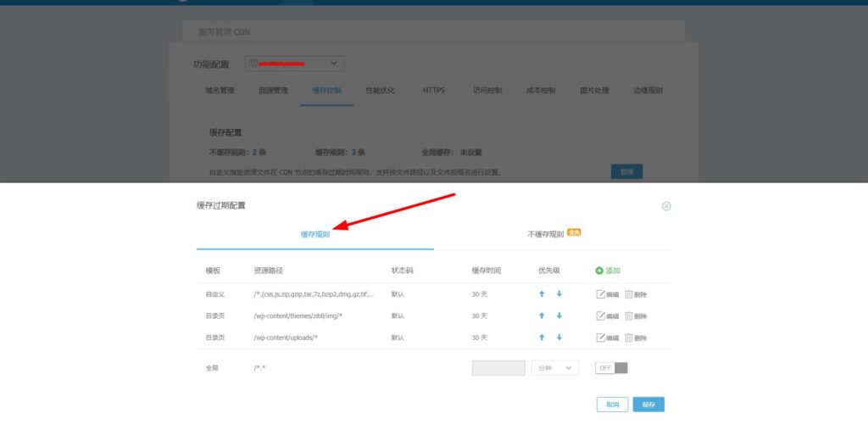This screenshot has height=430, width=868.
Task: Delete the wp-content/uploads cache rule
Action: 636,338
